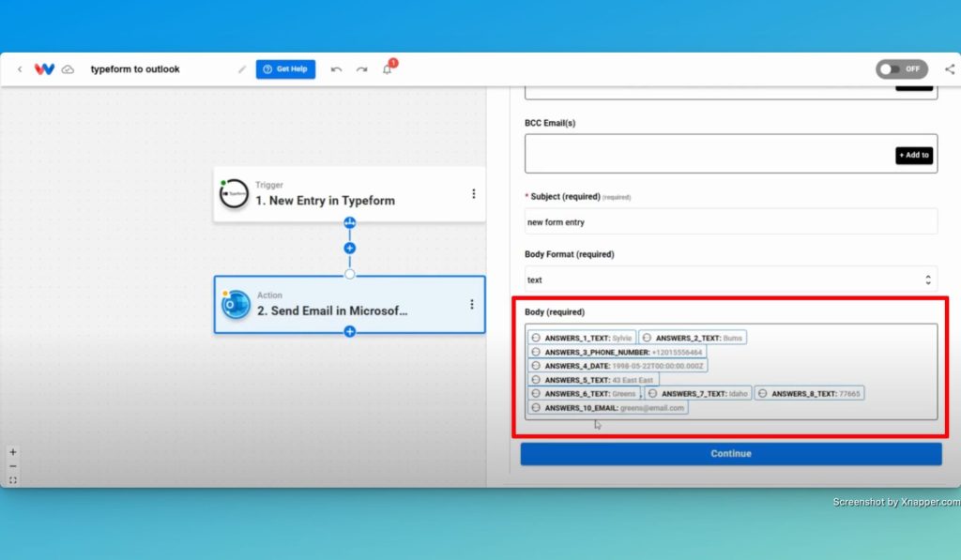Open the Get Help button
Screen dimensions: 961x560
[x=285, y=69]
